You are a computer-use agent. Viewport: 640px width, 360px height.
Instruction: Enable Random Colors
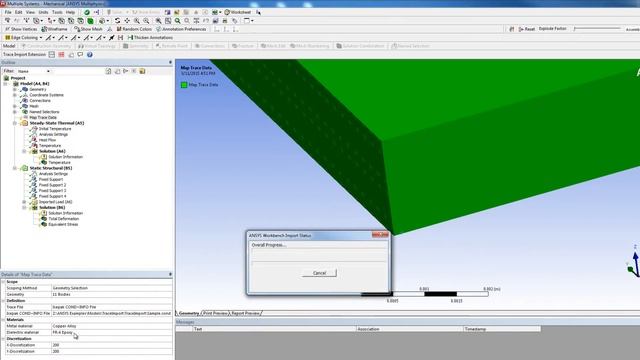134,29
